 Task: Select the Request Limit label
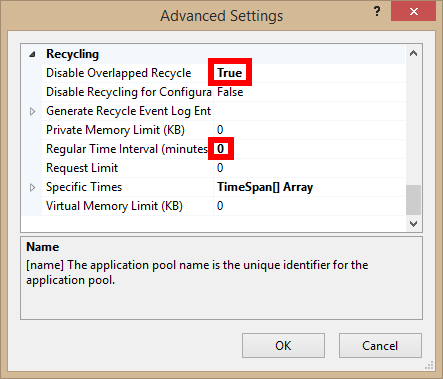[x=82, y=168]
